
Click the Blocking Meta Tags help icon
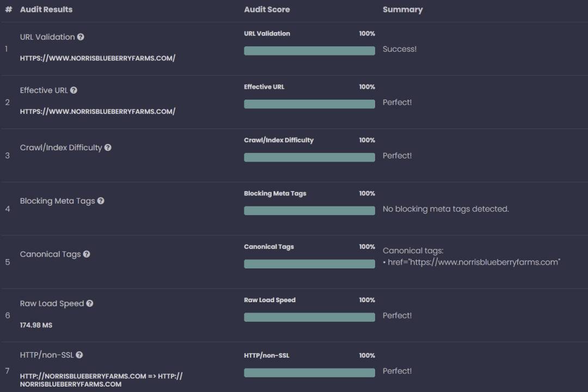pyautogui.click(x=101, y=200)
